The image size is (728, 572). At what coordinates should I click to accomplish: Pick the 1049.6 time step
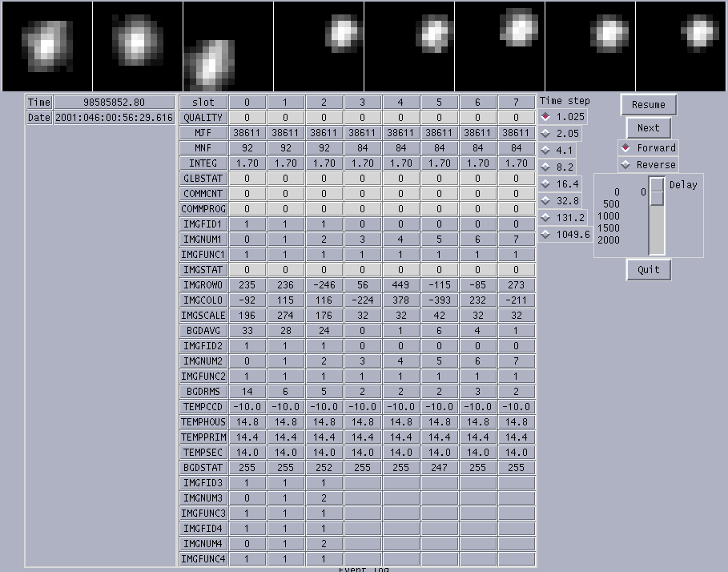coord(565,234)
